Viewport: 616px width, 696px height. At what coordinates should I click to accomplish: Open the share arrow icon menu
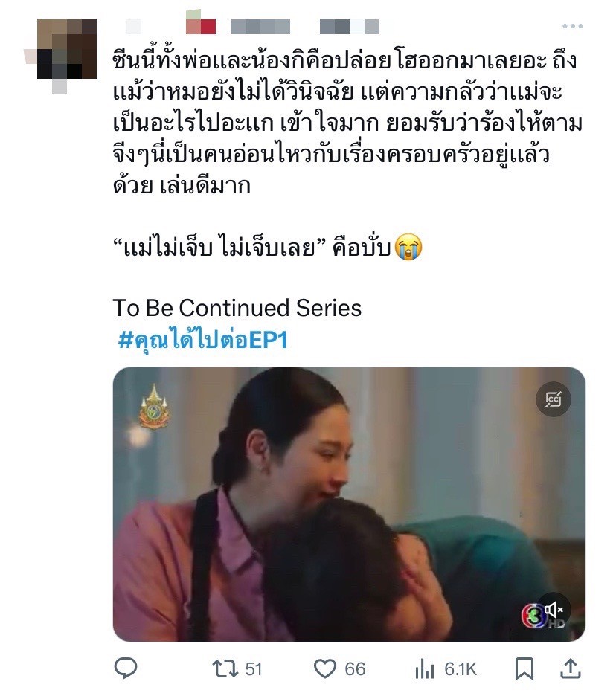[x=571, y=668]
